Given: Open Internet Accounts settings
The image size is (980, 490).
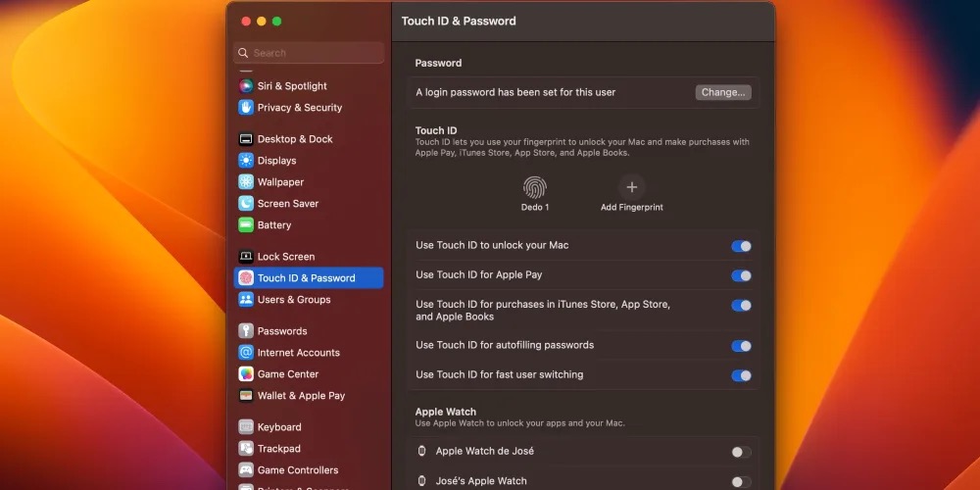Looking at the screenshot, I should click(298, 353).
